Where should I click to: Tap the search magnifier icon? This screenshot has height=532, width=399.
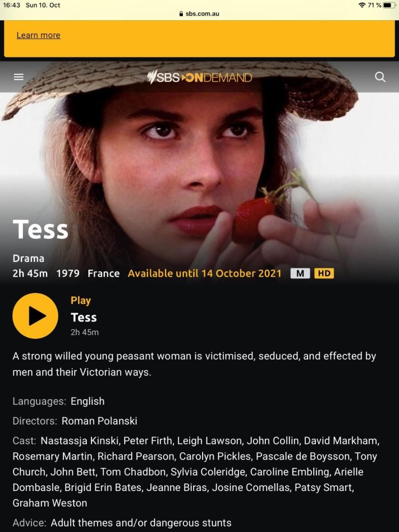(x=380, y=77)
